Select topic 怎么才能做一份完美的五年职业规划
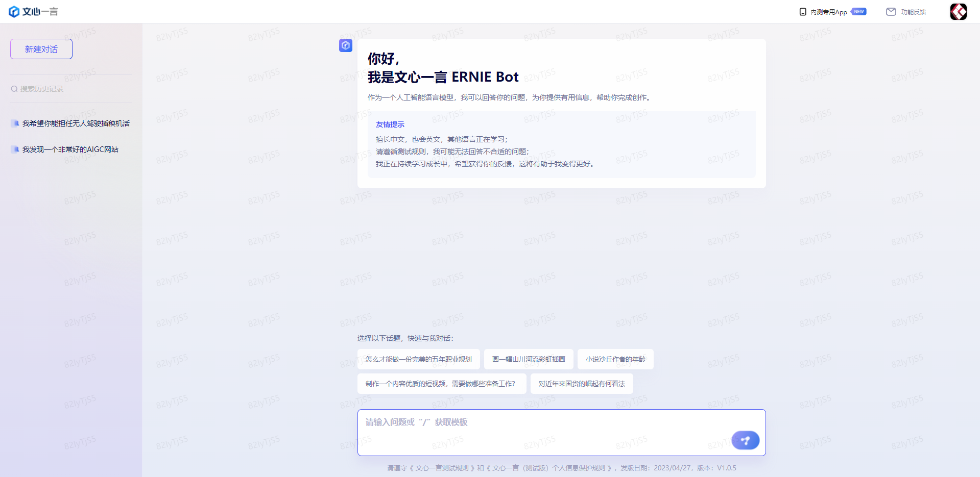This screenshot has width=980, height=477. click(x=419, y=359)
